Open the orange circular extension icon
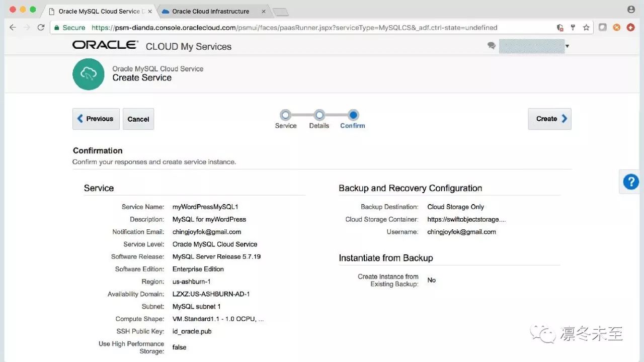 click(x=616, y=28)
